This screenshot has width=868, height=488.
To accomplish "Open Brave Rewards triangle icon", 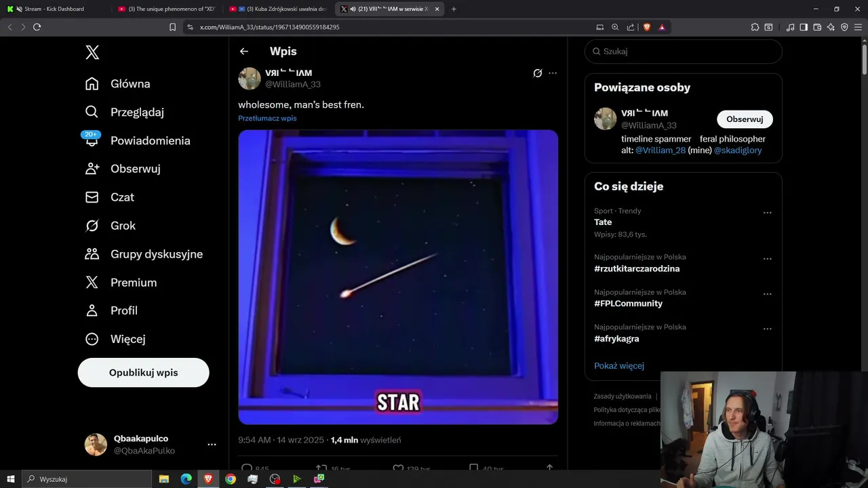I will point(662,27).
